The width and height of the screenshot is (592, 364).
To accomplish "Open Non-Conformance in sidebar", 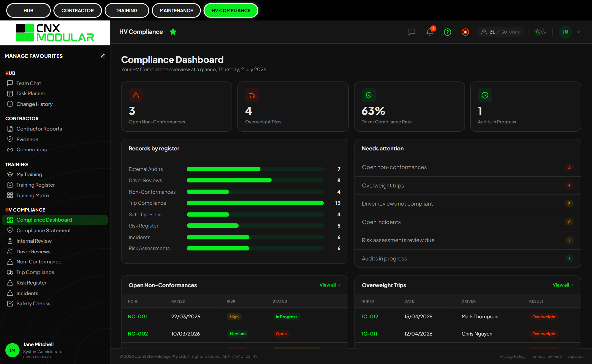I will [55, 262].
